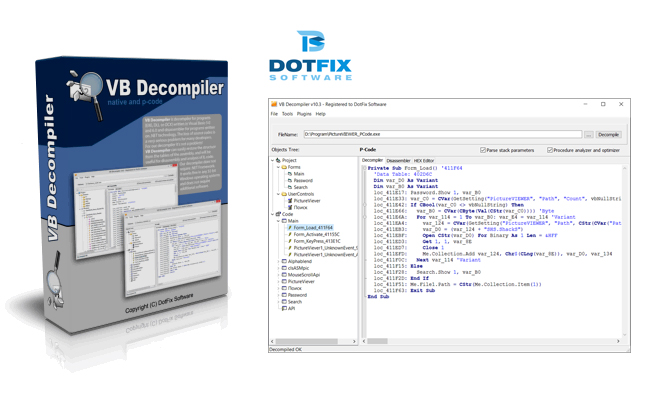The height and width of the screenshot is (400, 650).
Task: Collapse the Main node under Code
Action: click(x=278, y=221)
